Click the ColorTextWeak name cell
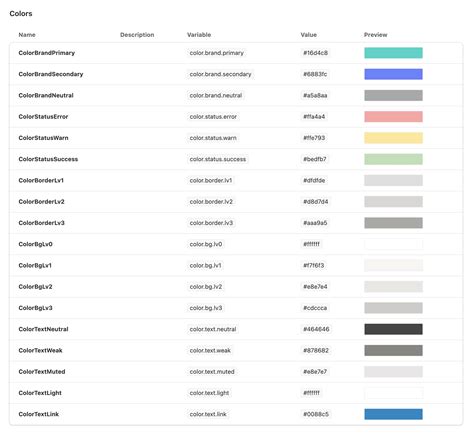The width and height of the screenshot is (474, 435). tap(40, 350)
